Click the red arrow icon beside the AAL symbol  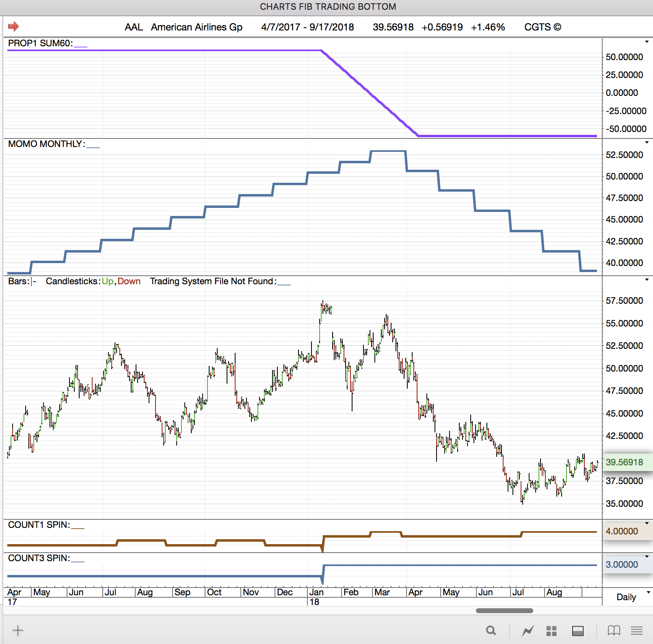(13, 27)
